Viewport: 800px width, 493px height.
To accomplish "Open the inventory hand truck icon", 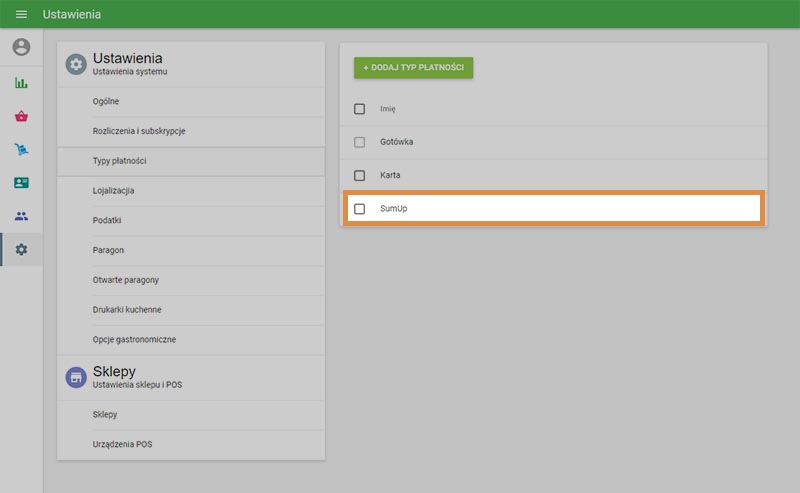I will tap(21, 149).
